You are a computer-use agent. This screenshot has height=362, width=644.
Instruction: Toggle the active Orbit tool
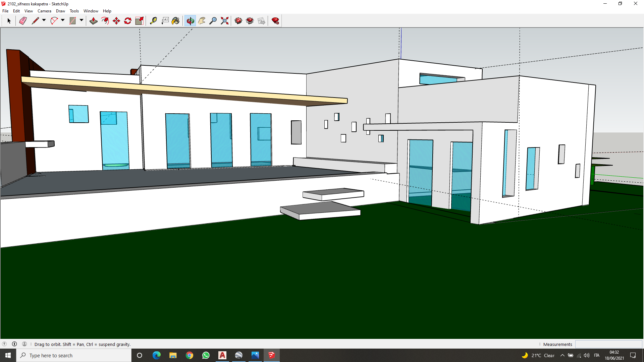pyautogui.click(x=190, y=21)
